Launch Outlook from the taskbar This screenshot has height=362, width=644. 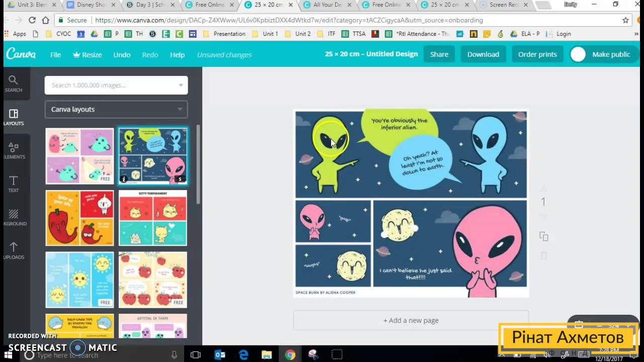point(220,355)
